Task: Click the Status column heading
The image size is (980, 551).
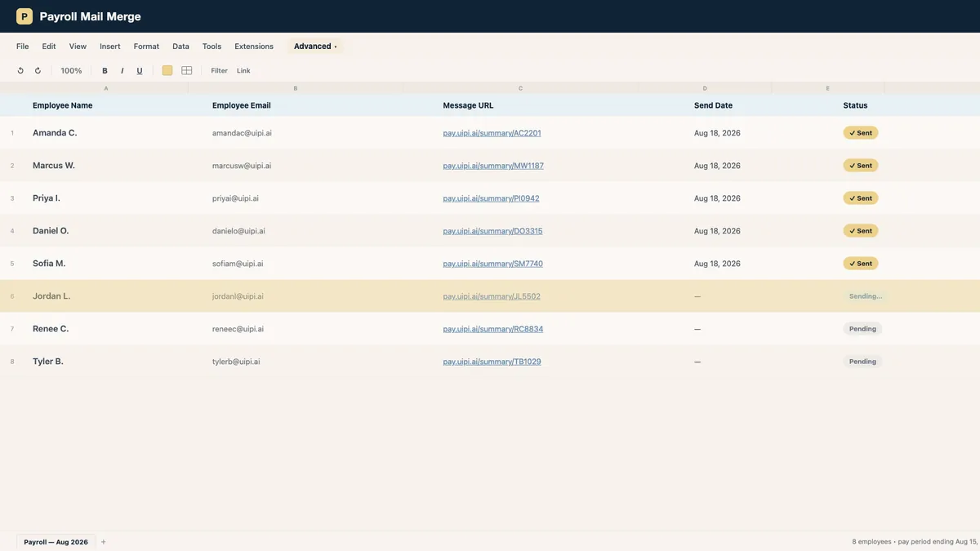Action: [855, 105]
